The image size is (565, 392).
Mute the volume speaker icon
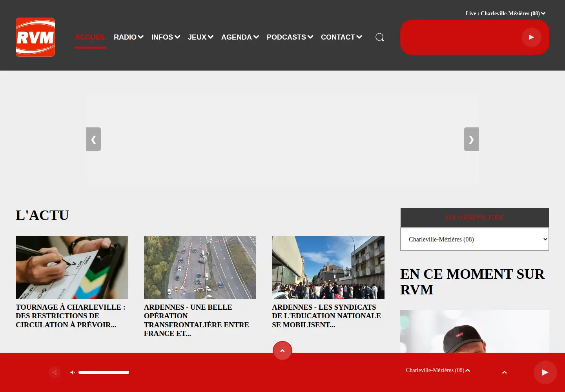[73, 372]
